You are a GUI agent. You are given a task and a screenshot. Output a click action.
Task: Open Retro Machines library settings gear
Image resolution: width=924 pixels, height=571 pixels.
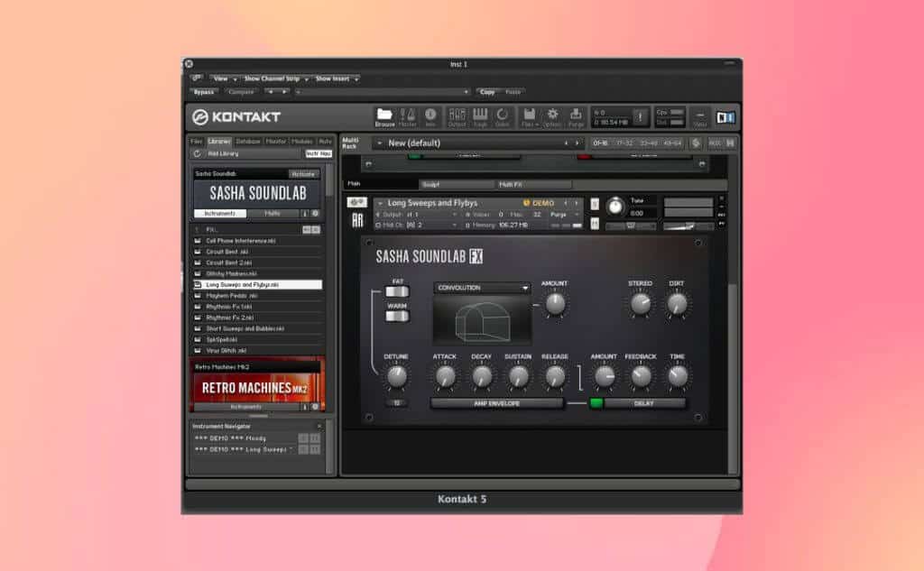point(315,407)
